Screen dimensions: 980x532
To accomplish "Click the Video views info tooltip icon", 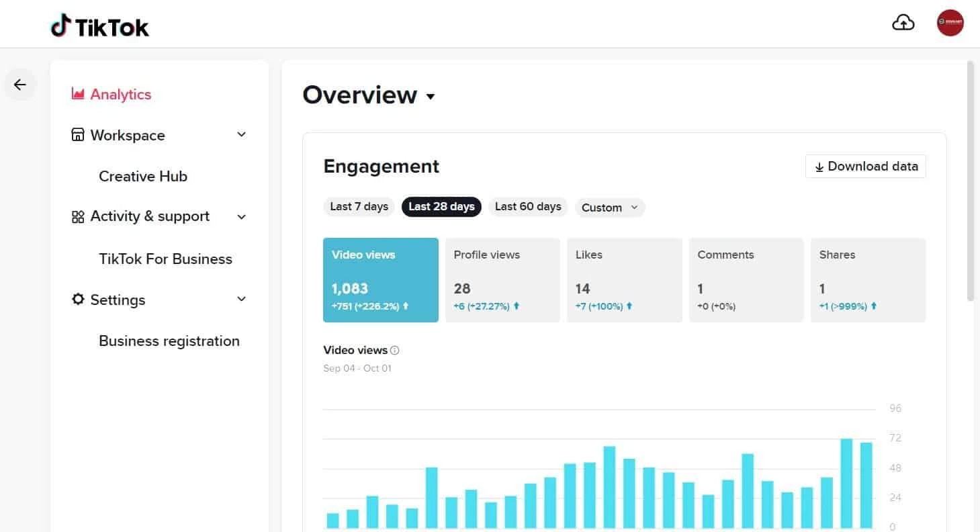I will pos(394,350).
